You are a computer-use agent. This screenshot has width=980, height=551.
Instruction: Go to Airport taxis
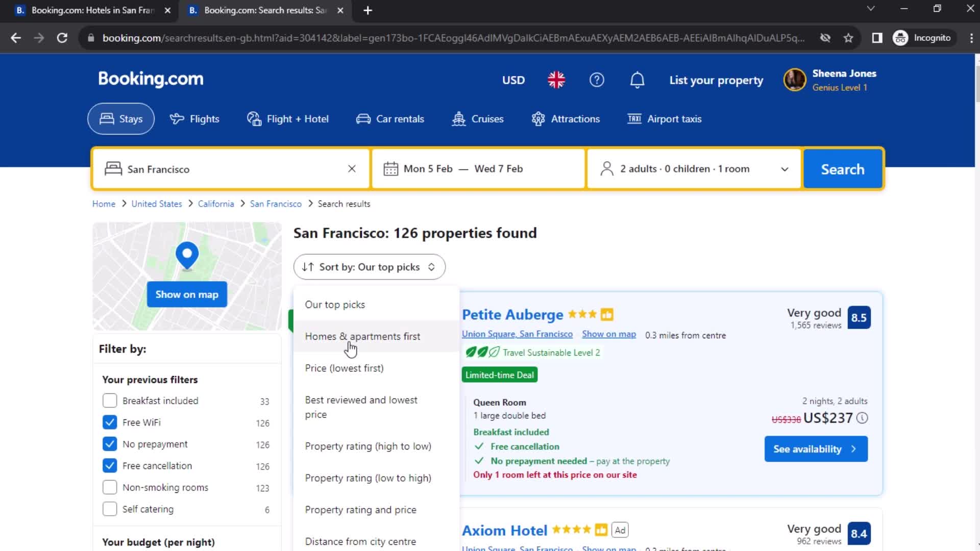[665, 119]
